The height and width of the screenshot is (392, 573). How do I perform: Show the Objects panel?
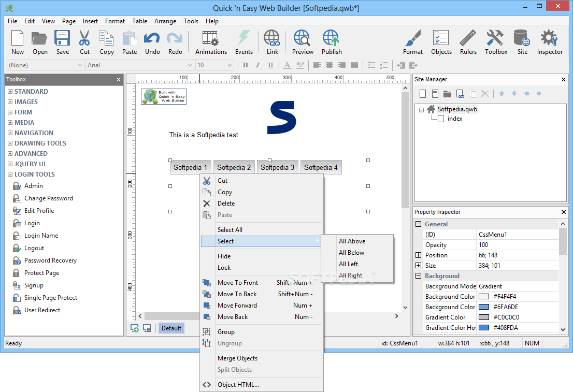tap(441, 42)
